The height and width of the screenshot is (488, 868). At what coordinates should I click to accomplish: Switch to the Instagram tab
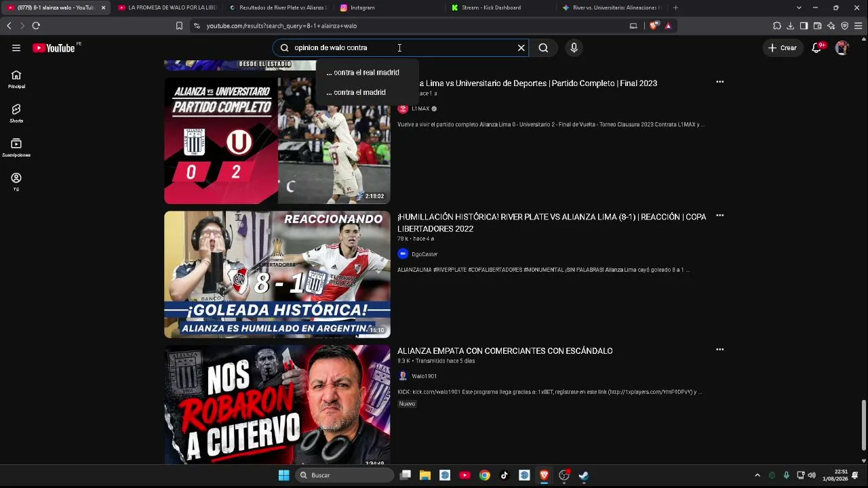click(389, 7)
